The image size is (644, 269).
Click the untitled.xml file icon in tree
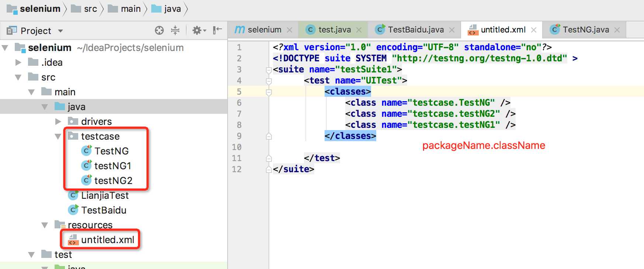point(73,240)
